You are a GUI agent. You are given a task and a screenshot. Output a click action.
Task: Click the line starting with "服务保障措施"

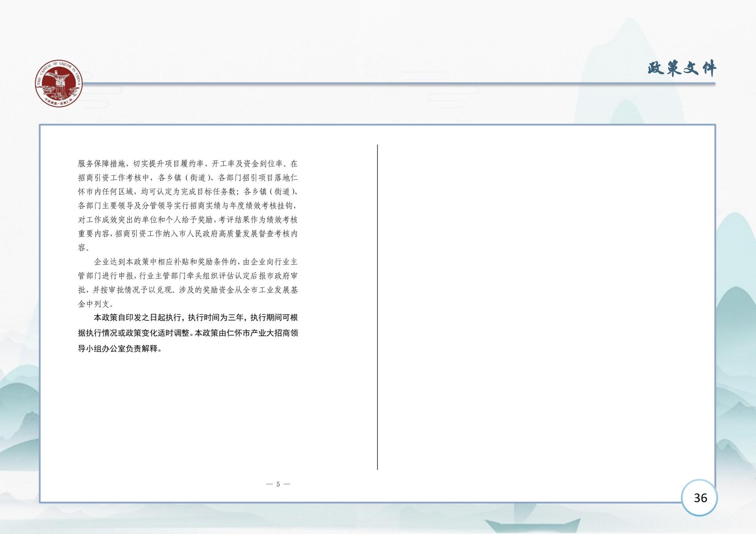(187, 164)
